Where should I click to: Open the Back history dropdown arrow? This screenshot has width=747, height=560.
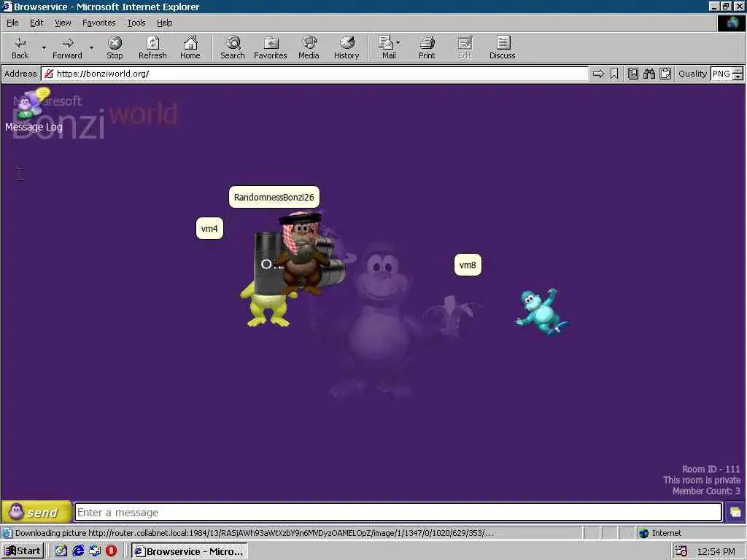[x=44, y=47]
